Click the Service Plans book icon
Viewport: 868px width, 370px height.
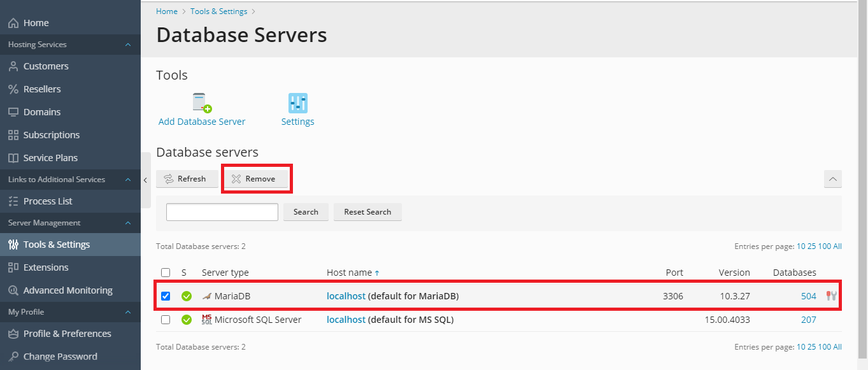(x=13, y=158)
